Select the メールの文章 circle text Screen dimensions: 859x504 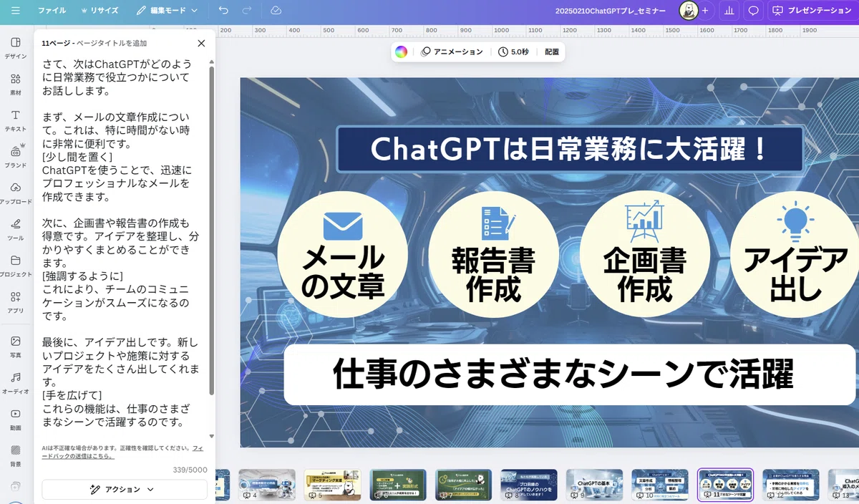[x=343, y=273]
